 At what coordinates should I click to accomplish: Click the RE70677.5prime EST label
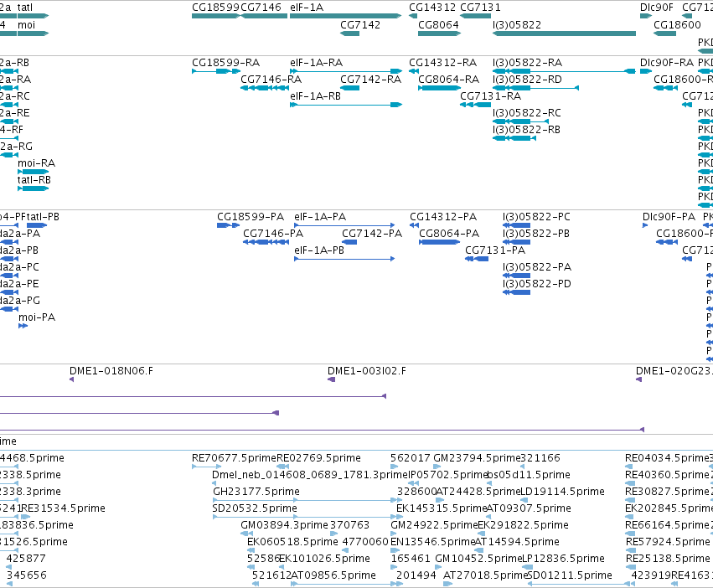[x=235, y=458]
